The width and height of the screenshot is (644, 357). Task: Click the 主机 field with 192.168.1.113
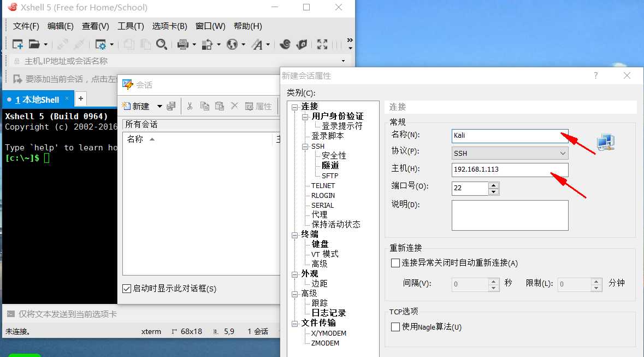[x=510, y=169]
